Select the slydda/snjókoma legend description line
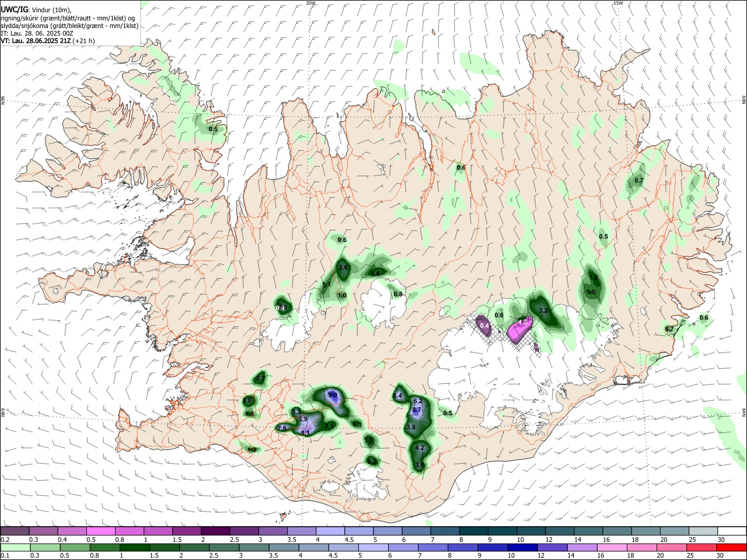Image resolution: width=747 pixels, height=560 pixels. coord(69,25)
